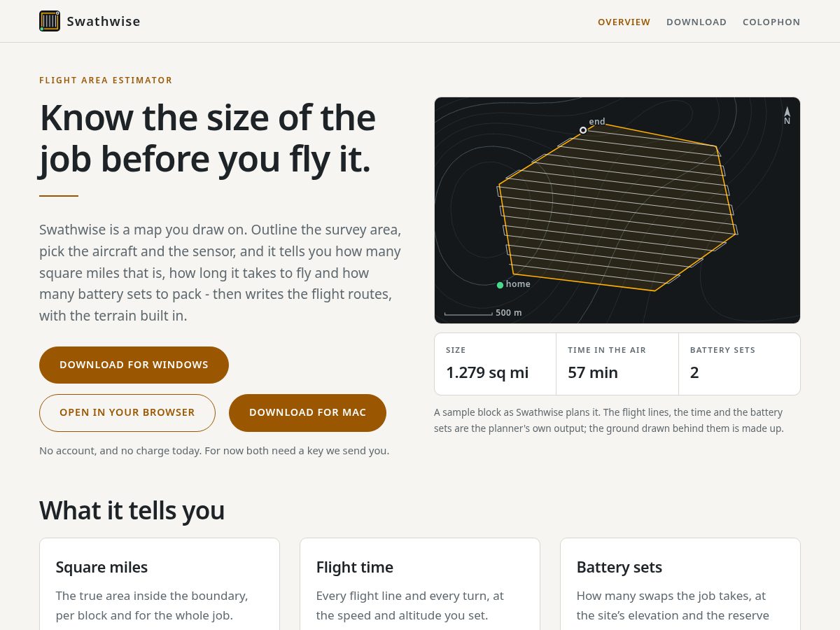Viewport: 840px width, 630px height.
Task: Click the Flight Area Estimator label
Action: (106, 80)
